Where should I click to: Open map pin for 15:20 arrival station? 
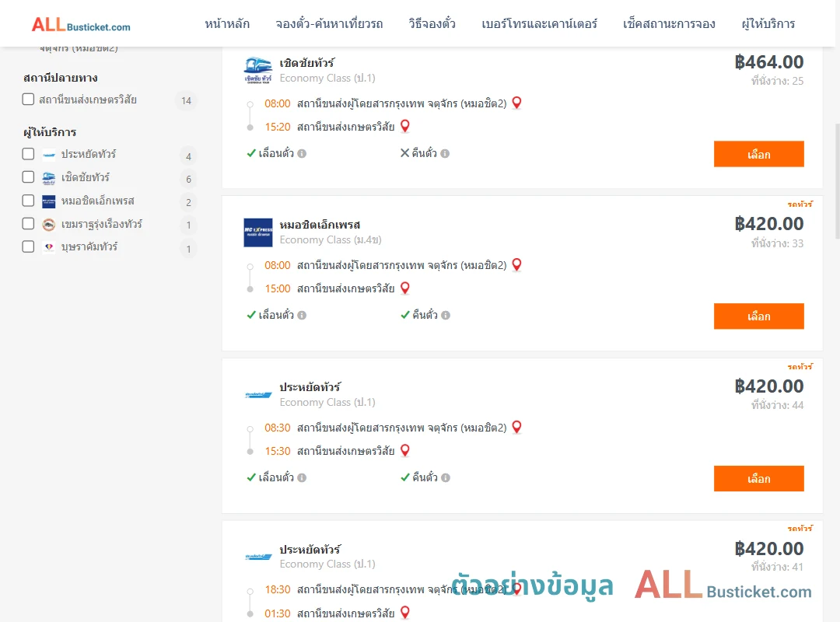405,127
